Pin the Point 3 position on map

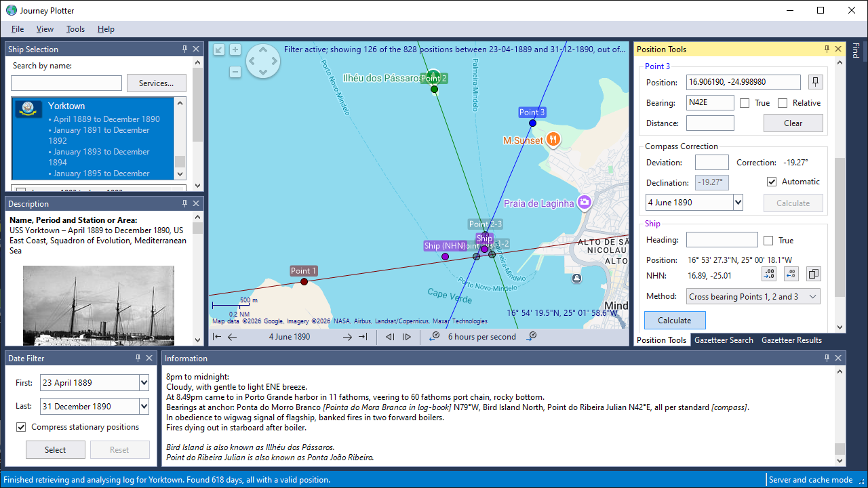pos(815,83)
